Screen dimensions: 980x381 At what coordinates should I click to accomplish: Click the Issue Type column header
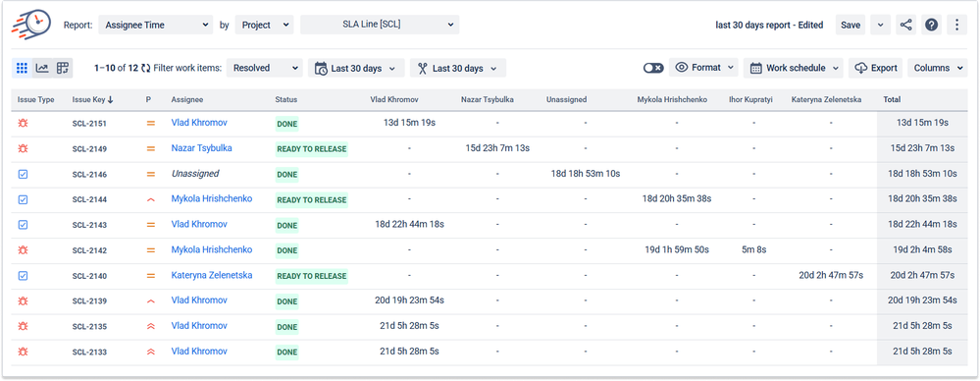click(x=36, y=99)
